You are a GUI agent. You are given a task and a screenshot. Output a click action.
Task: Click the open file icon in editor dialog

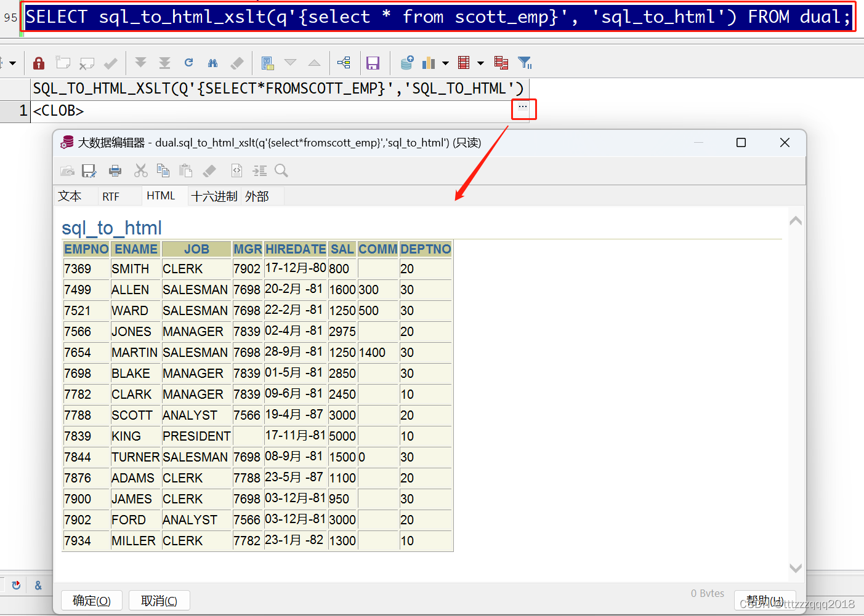tap(67, 170)
